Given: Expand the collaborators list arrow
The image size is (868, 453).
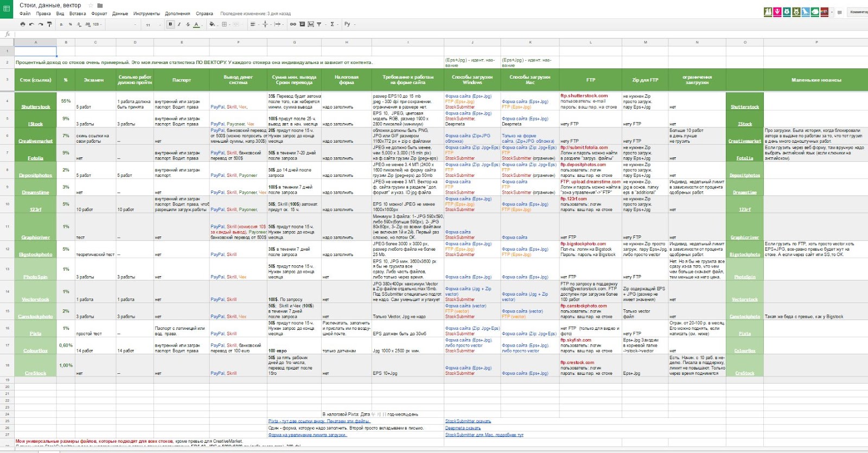Looking at the screenshot, I should tap(831, 11).
